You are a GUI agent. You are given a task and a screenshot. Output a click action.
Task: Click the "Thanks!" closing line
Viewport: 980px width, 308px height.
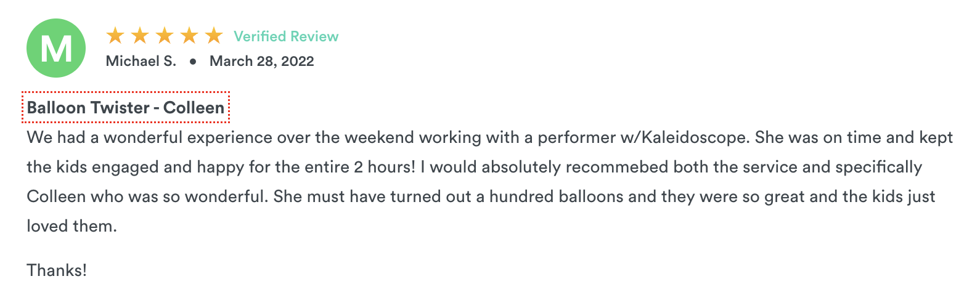point(57,270)
